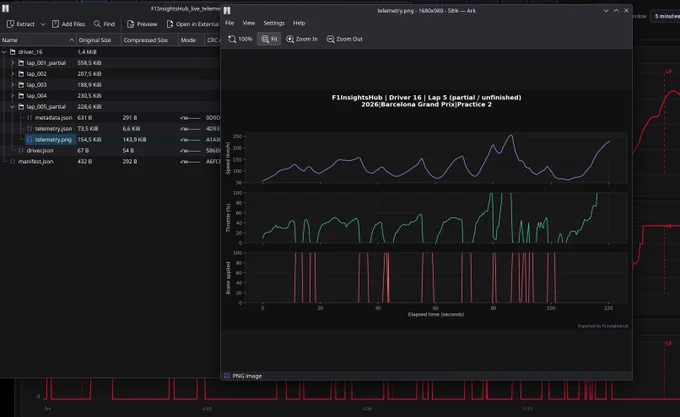Expand the lap_004 folder
Viewport: 680px width, 417px height.
coord(12,96)
